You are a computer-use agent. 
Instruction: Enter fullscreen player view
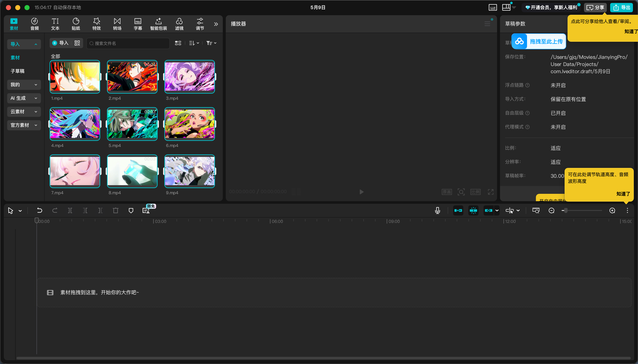(491, 192)
